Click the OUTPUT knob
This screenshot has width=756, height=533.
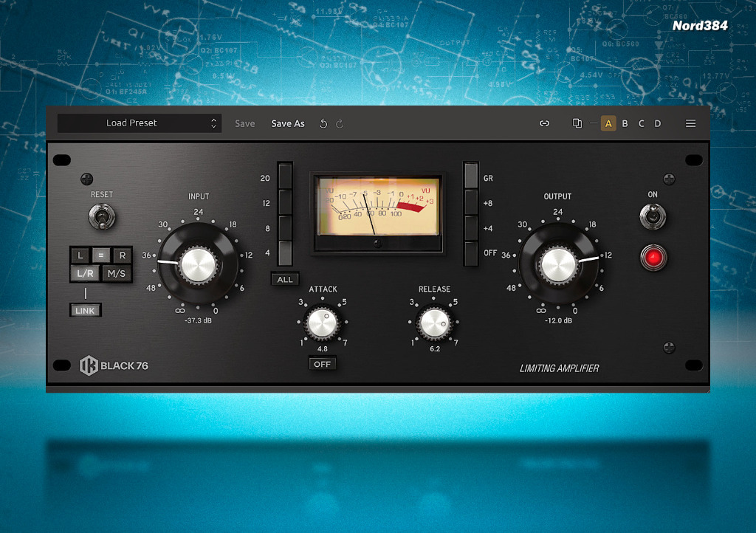[558, 264]
